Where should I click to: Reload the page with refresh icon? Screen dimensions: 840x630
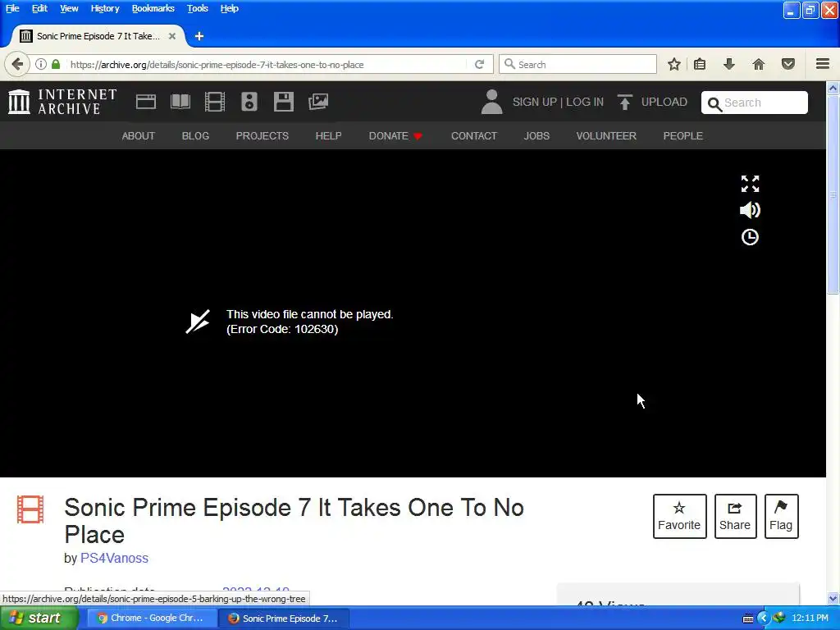pos(479,64)
